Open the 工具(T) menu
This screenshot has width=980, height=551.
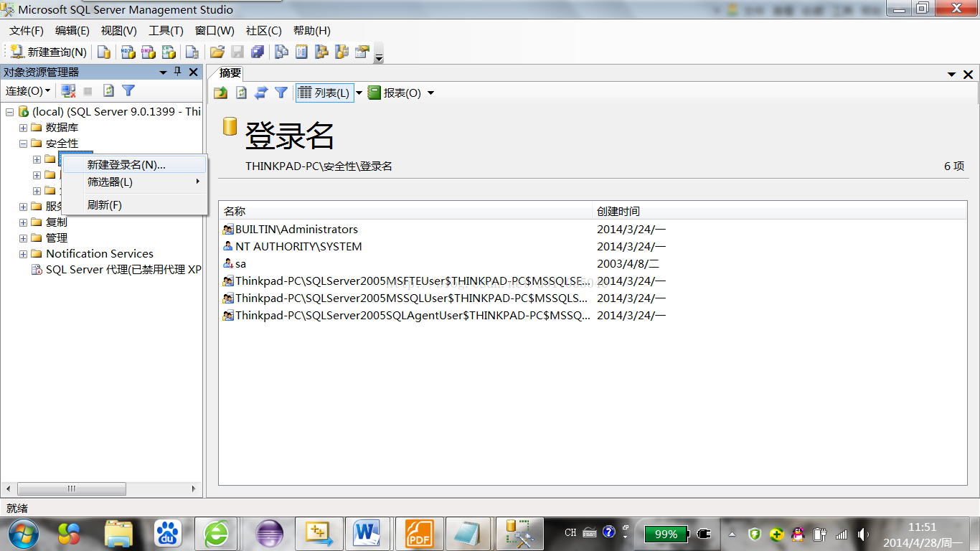pos(166,31)
